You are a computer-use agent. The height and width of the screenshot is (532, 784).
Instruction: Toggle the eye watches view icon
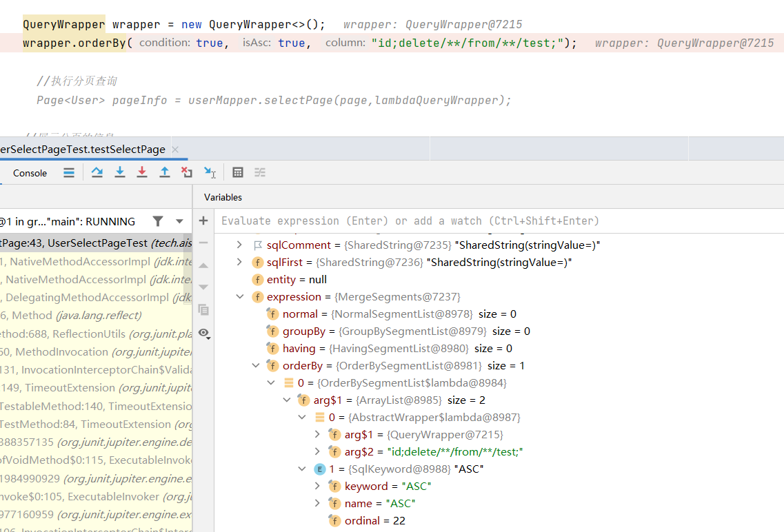pos(203,333)
